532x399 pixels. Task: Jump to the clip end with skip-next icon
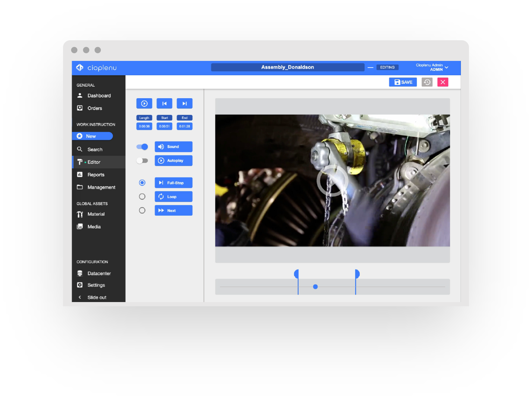click(x=185, y=104)
